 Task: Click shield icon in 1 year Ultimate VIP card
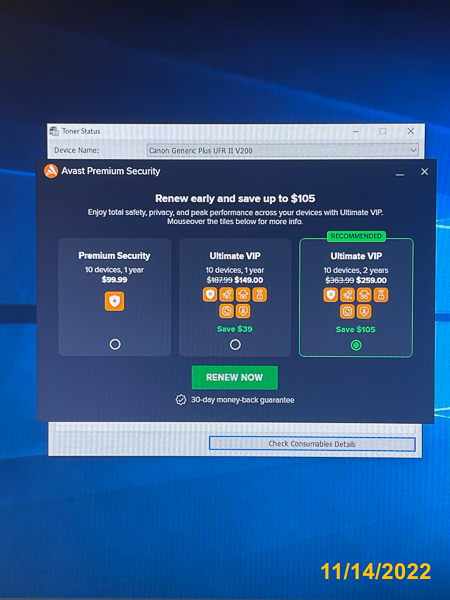[210, 295]
